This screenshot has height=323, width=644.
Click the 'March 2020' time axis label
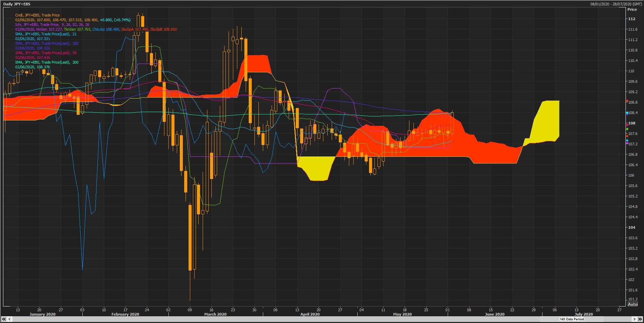215,314
